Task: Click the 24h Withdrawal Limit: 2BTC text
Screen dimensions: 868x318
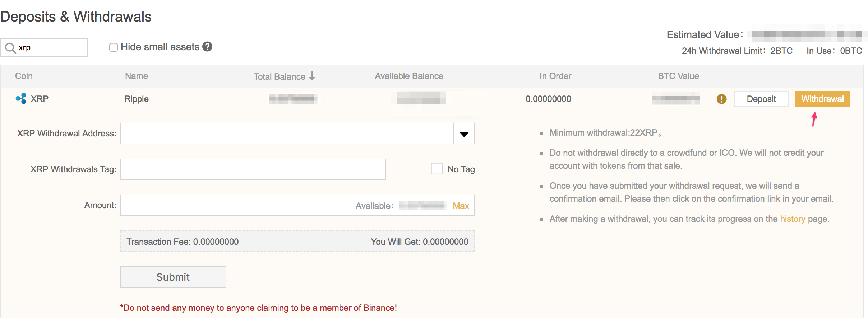Action: 737,51
